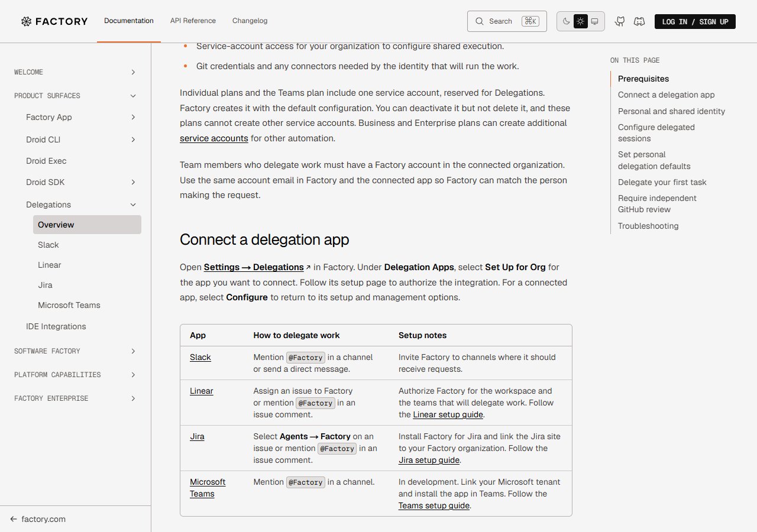This screenshot has height=532, width=757.
Task: Jump to Personal and shared identity
Action: coord(671,111)
